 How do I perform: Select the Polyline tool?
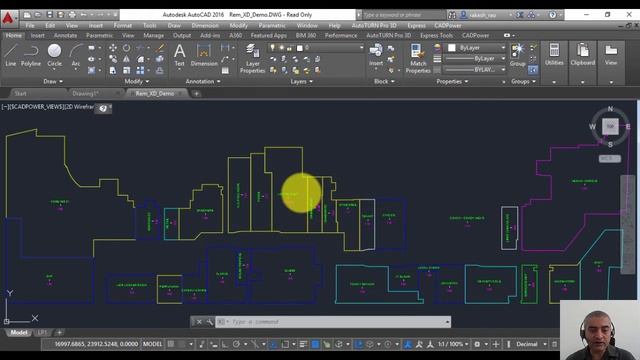(x=31, y=55)
